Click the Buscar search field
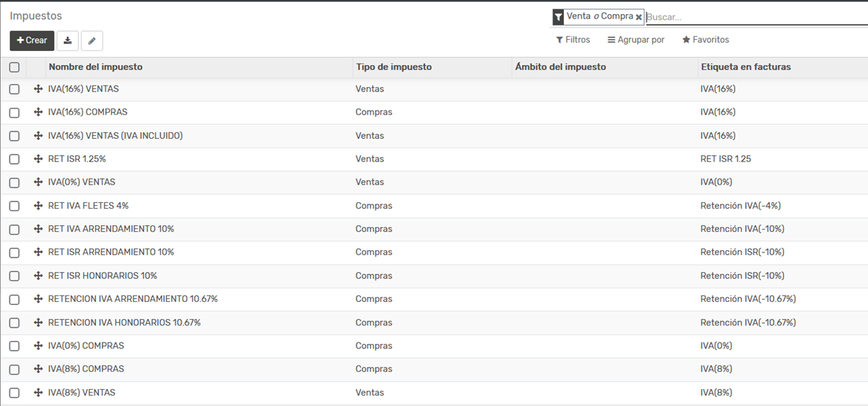868x406 pixels. point(753,17)
